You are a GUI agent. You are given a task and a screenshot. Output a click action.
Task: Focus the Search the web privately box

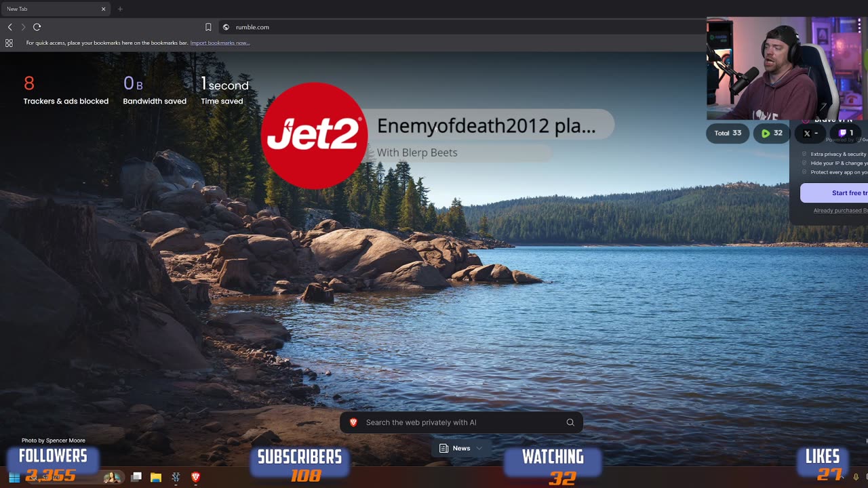point(461,422)
